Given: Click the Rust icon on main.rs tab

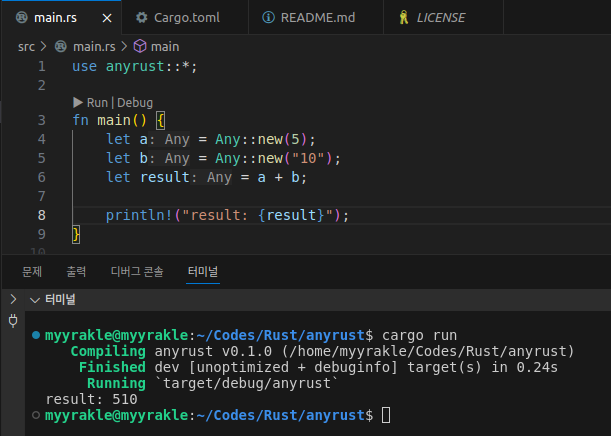Looking at the screenshot, I should (x=21, y=17).
